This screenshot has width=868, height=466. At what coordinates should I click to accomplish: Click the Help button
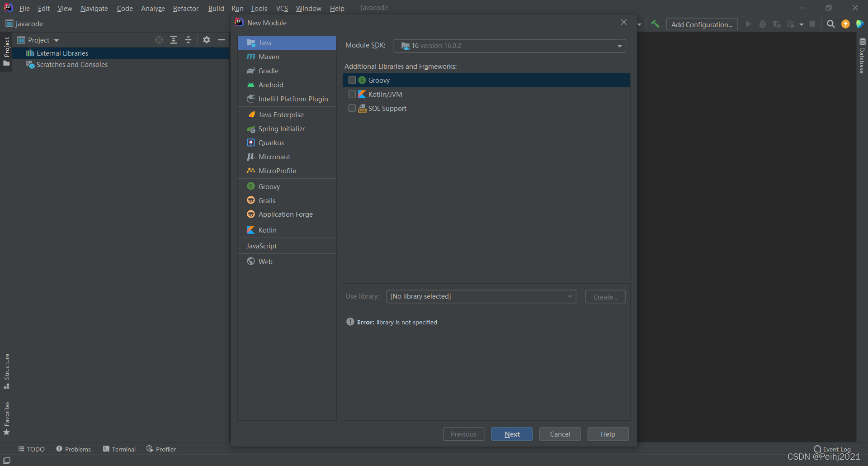click(x=608, y=434)
